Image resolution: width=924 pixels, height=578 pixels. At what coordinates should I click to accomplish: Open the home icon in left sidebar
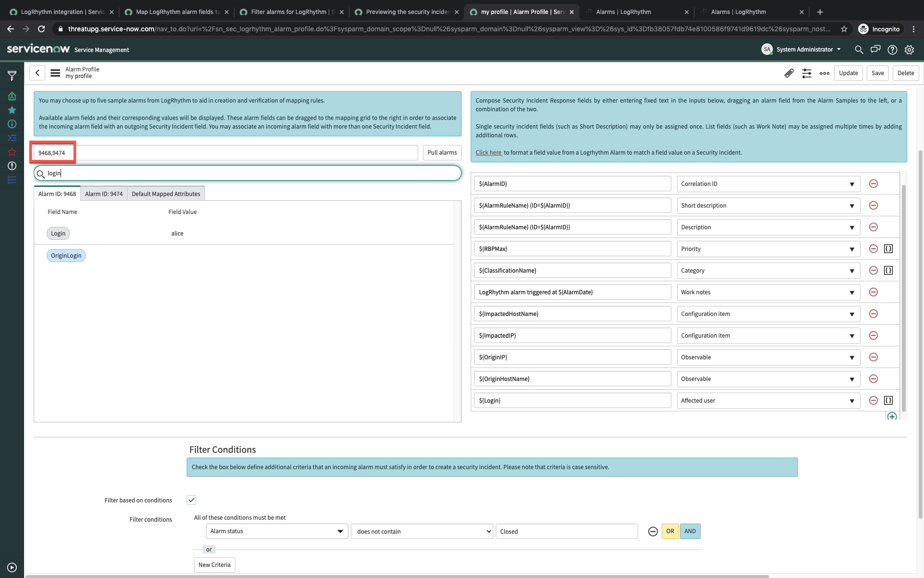click(12, 96)
